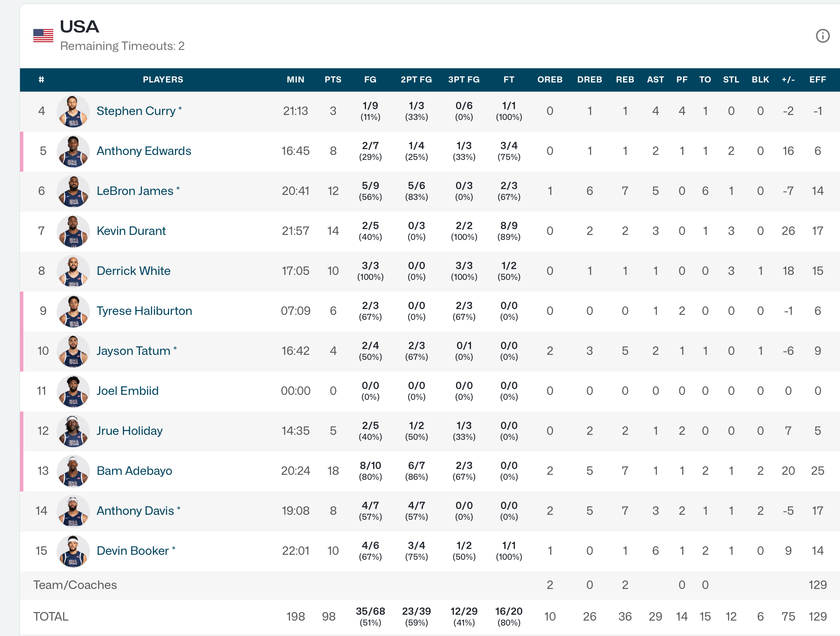This screenshot has width=840, height=636.
Task: Click the +/- column header
Action: pos(788,80)
